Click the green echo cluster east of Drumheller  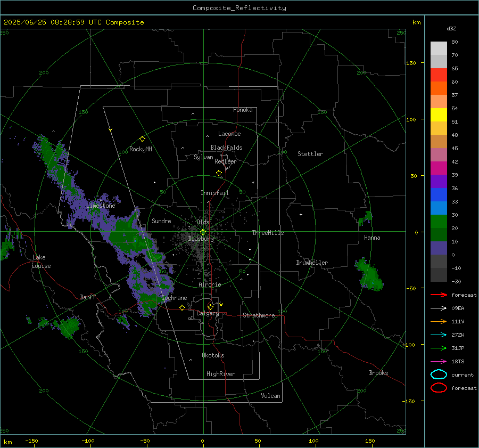click(x=370, y=274)
